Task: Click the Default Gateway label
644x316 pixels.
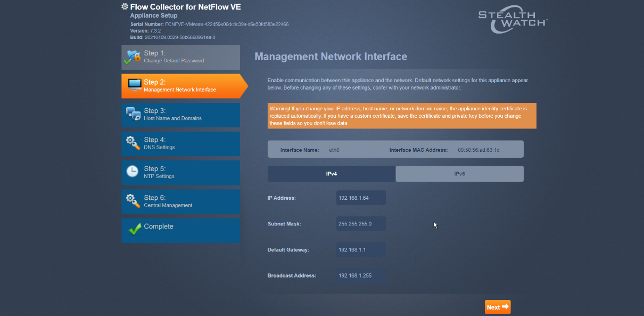Action: tap(288, 250)
